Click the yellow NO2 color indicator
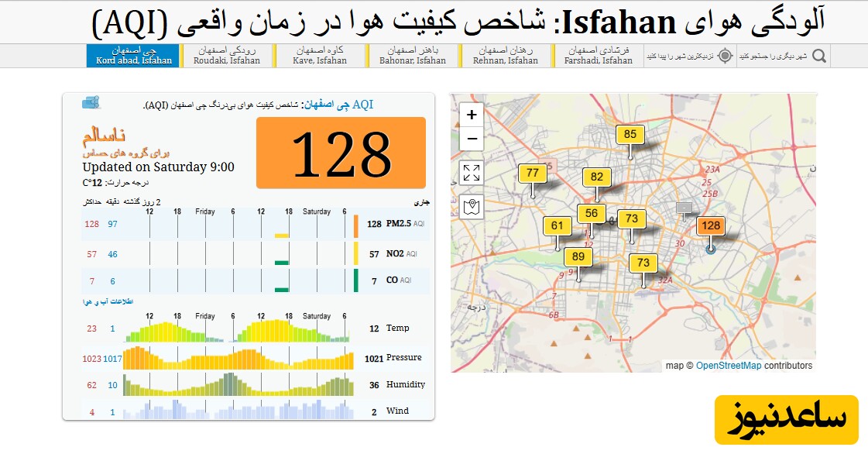 tap(356, 253)
